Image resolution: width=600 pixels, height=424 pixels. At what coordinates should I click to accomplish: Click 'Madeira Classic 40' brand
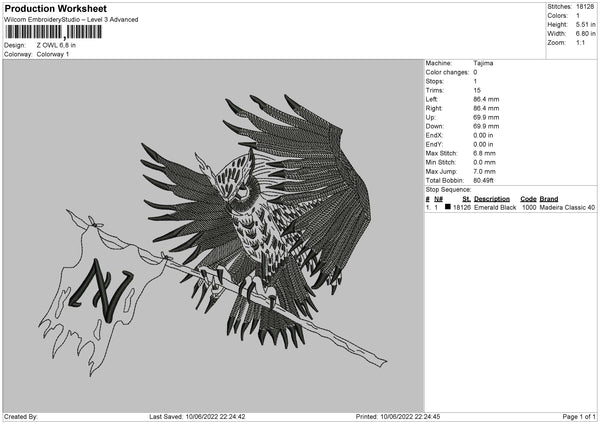[x=567, y=207]
